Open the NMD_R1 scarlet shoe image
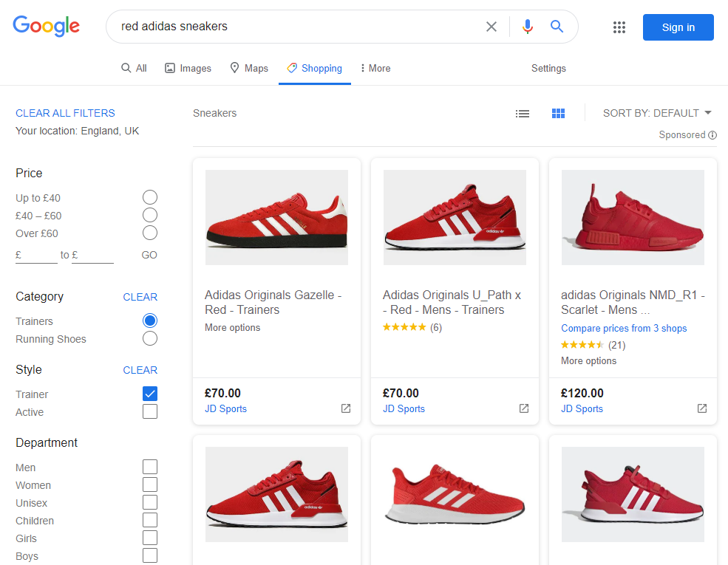This screenshot has width=728, height=565. click(x=633, y=217)
